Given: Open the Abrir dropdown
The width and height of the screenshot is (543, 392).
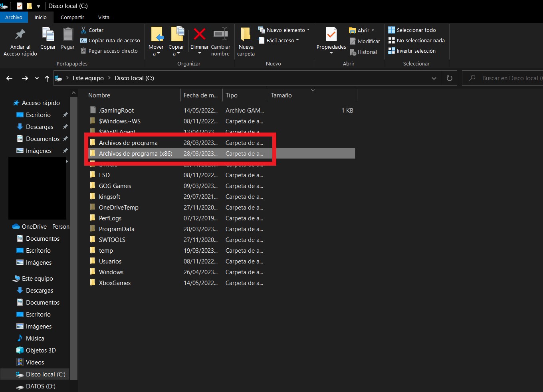Looking at the screenshot, I should tap(362, 30).
